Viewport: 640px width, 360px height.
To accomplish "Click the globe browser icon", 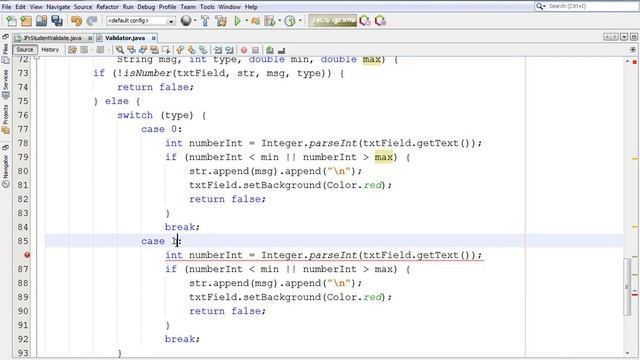I will (186, 20).
